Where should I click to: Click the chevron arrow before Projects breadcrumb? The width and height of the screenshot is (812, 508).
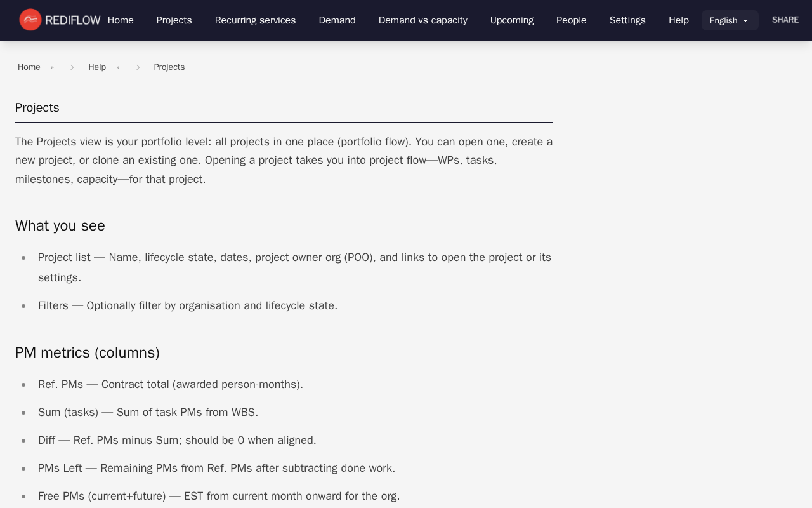click(x=138, y=67)
